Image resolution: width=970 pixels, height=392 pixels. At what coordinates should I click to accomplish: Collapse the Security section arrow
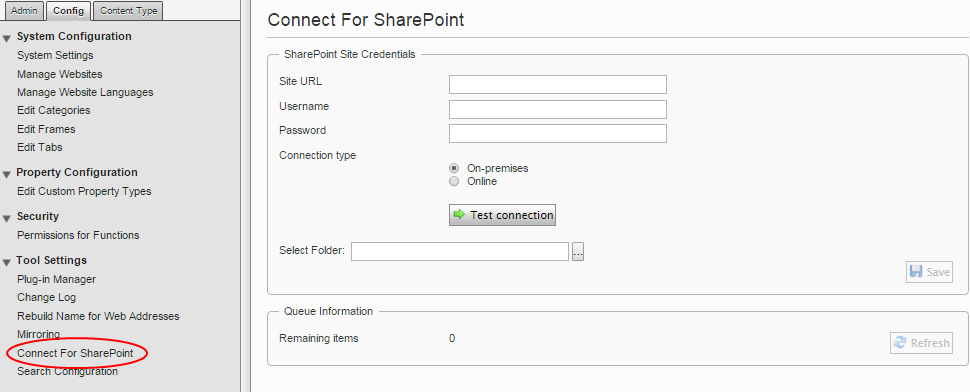(x=7, y=218)
